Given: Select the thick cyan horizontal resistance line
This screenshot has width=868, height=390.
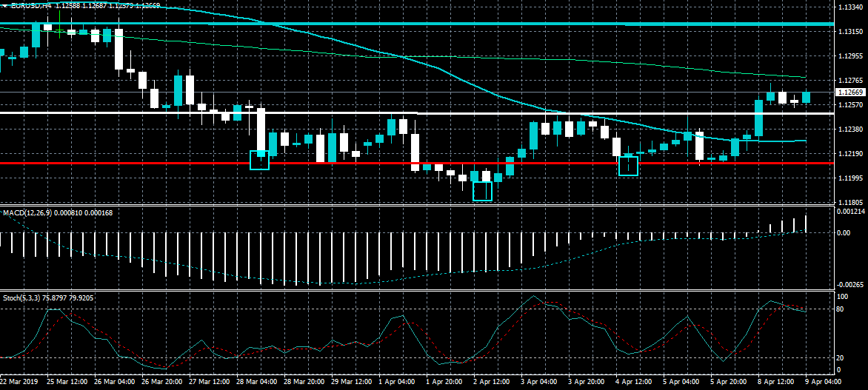Looking at the screenshot, I should (x=416, y=24).
